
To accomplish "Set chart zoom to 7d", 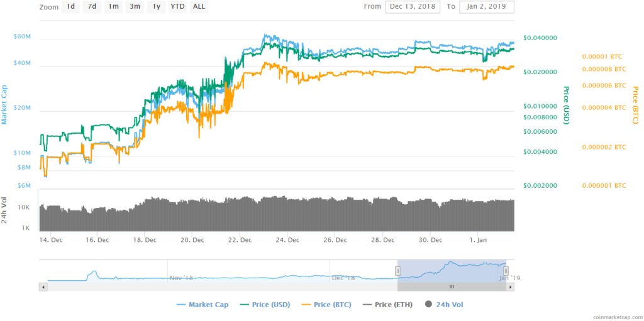I will tap(92, 7).
